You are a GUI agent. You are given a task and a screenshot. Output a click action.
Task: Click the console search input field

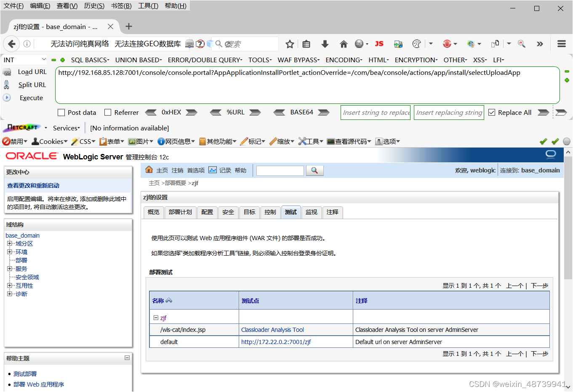pyautogui.click(x=280, y=170)
